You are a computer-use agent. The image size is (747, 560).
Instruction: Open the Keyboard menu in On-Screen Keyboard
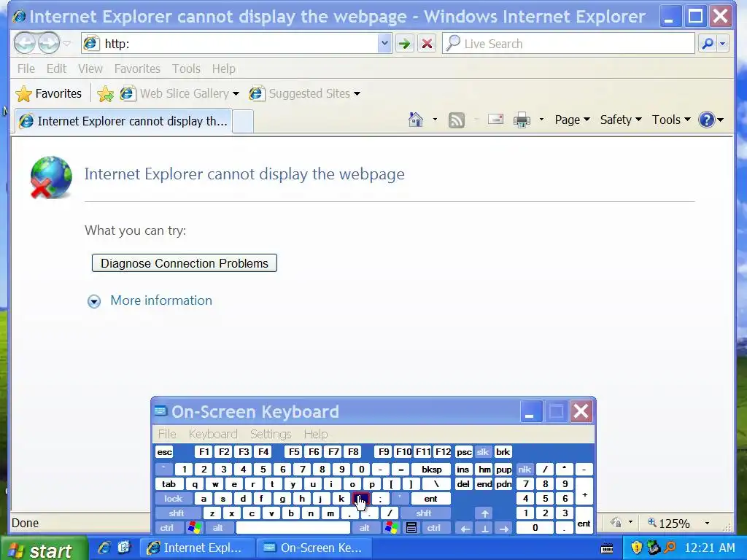pos(213,434)
